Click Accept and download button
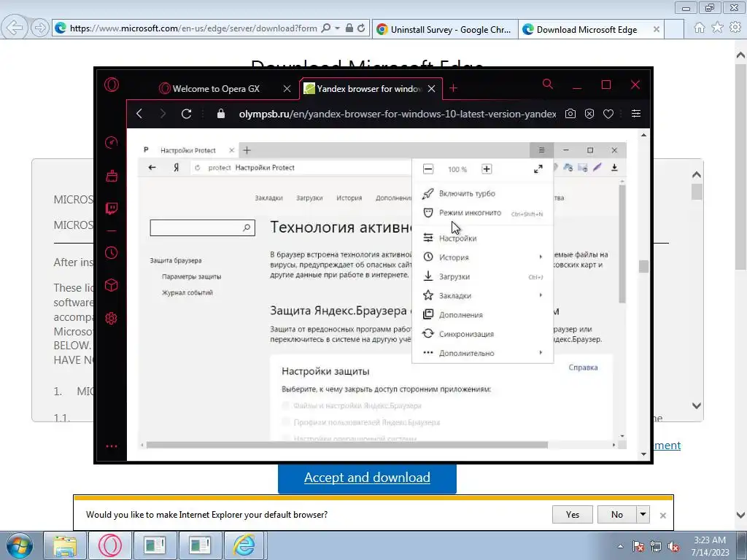747x560 pixels. [367, 478]
